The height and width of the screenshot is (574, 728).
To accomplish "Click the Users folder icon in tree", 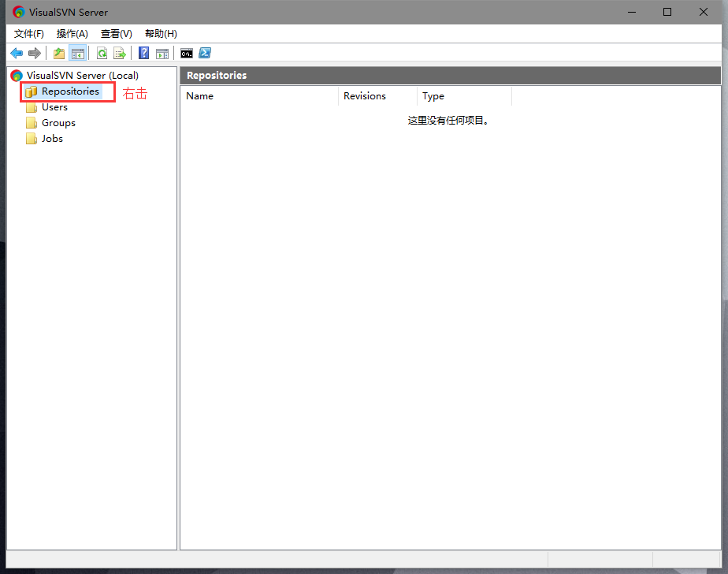I will coord(31,107).
